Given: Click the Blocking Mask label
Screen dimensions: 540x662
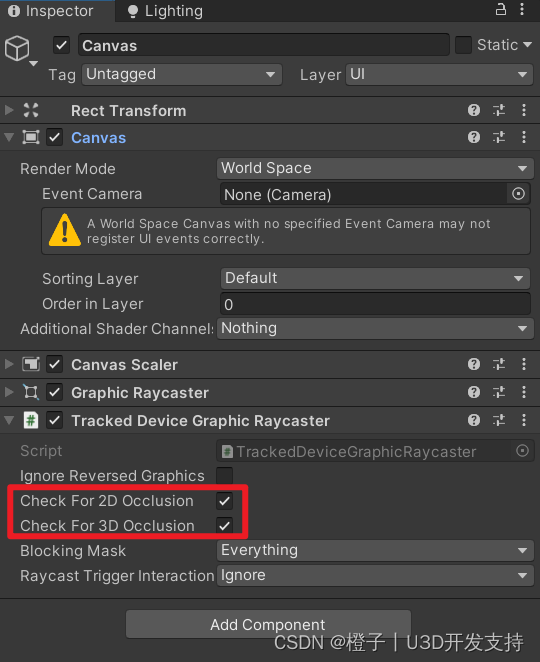Looking at the screenshot, I should point(73,551).
